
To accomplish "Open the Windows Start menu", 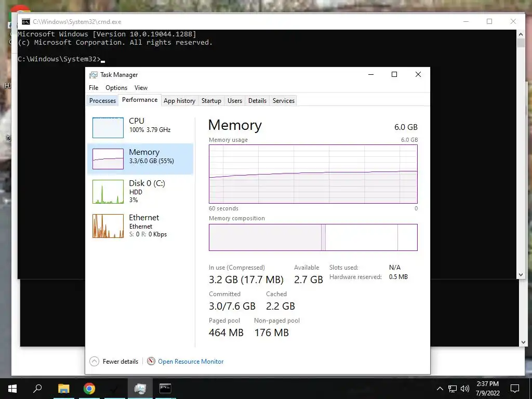I will point(12,389).
